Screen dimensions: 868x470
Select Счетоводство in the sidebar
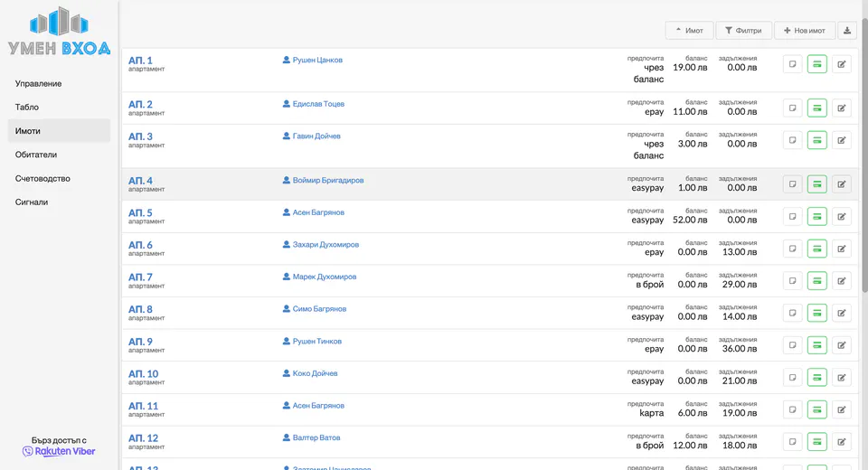(x=42, y=179)
